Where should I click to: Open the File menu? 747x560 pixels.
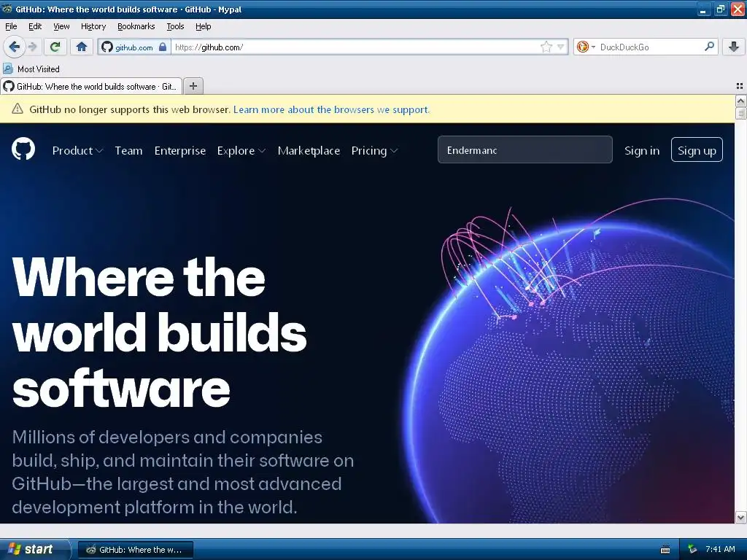tap(11, 26)
